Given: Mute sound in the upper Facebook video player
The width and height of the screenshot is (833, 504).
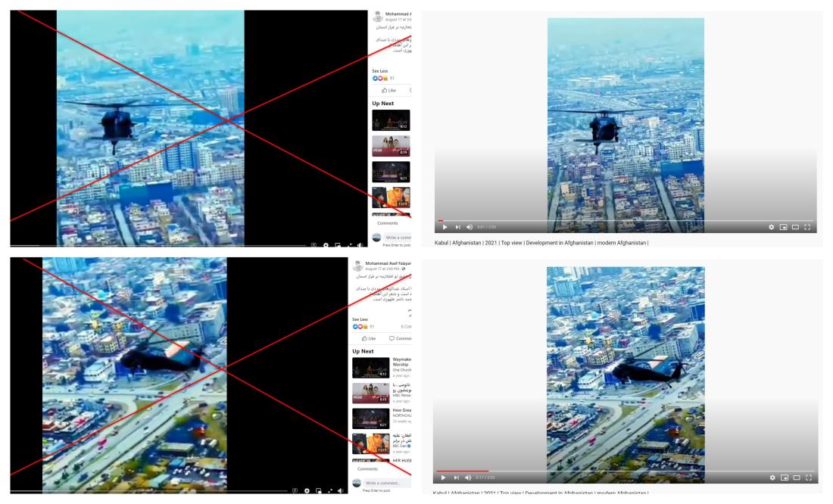Looking at the screenshot, I should pos(360,245).
